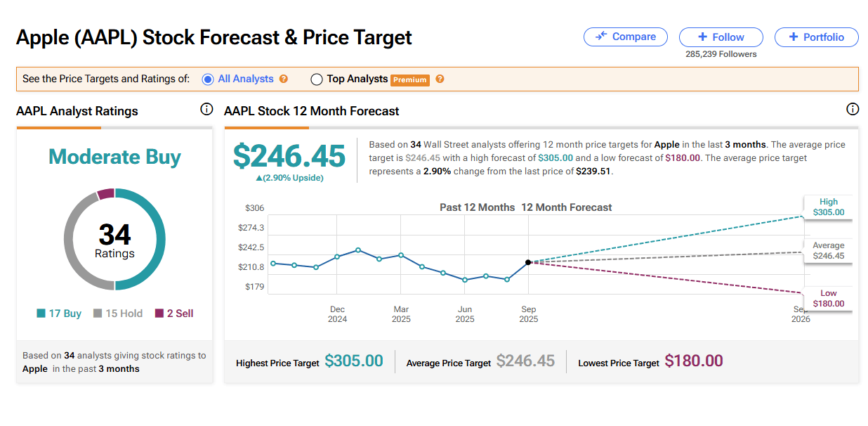This screenshot has height=426, width=868.
Task: Click the $242.5 y-axis label
Action: point(251,247)
